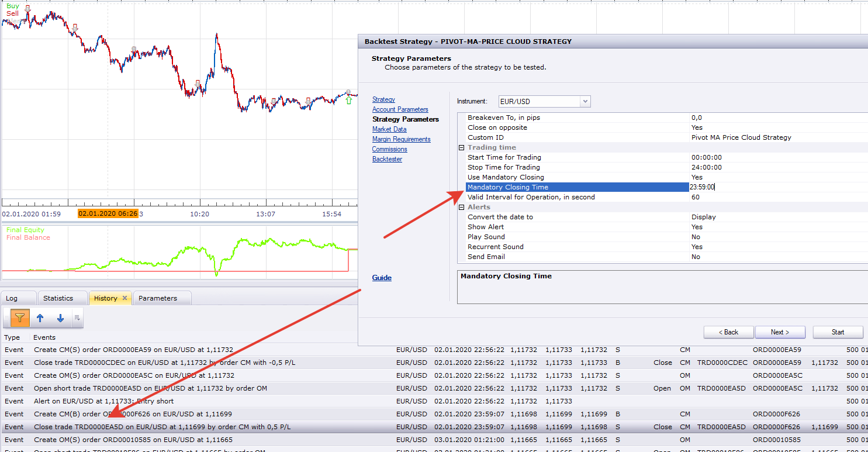Open the Margin Requirements link
This screenshot has height=452, width=868.
click(402, 139)
